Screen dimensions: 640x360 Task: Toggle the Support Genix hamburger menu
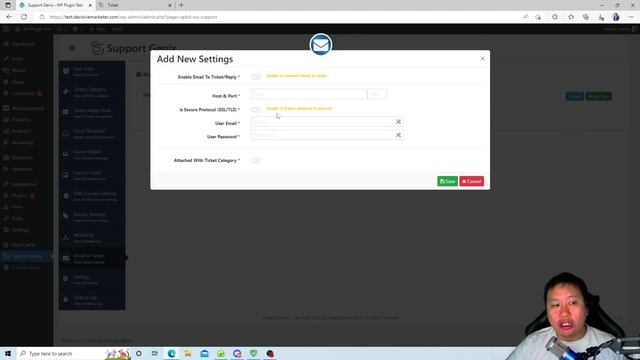click(x=72, y=48)
